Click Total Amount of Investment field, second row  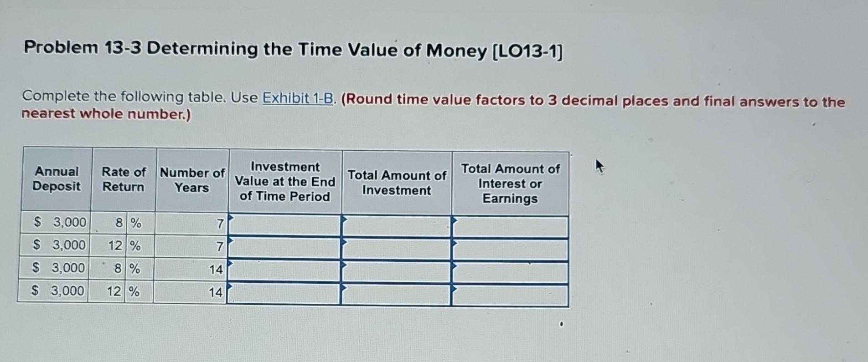coord(397,246)
